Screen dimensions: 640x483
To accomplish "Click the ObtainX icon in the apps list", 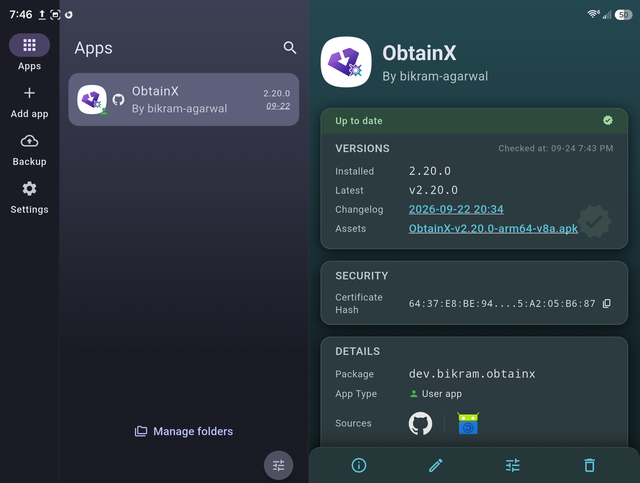I will click(x=92, y=100).
